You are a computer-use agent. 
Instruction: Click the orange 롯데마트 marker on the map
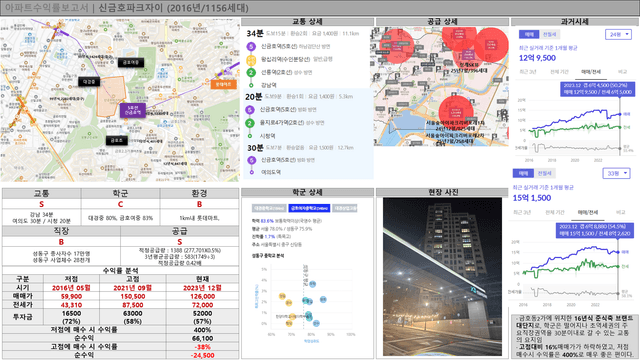pos(223,84)
